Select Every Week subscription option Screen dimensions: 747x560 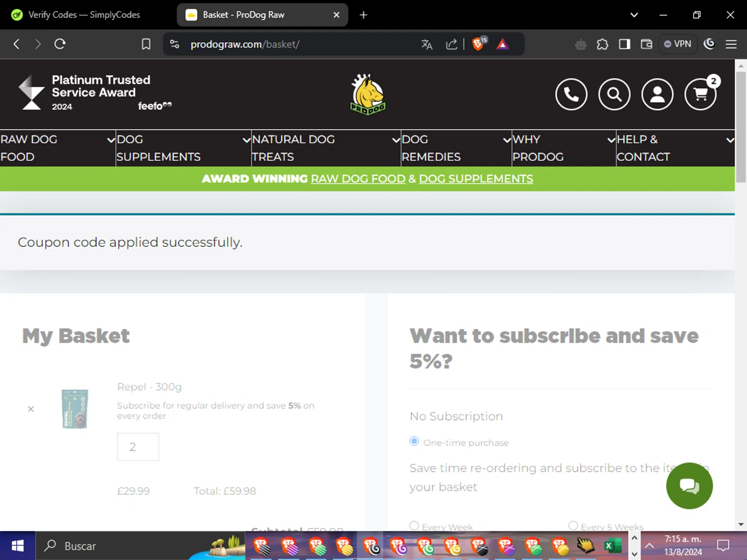pos(414,526)
